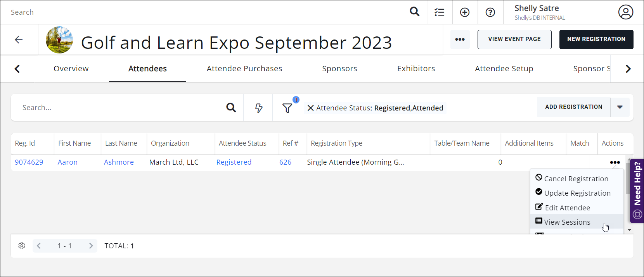Click the attendee search input field
The width and height of the screenshot is (644, 277).
(120, 108)
